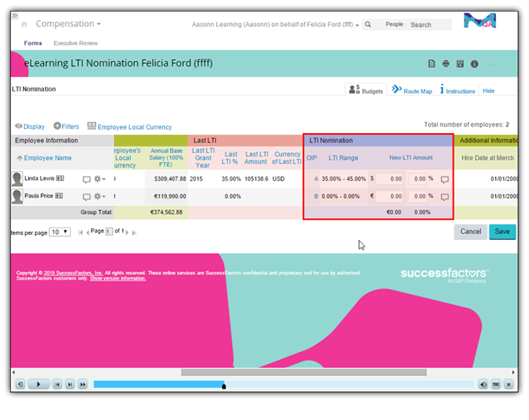Click the save disk icon in header
The image size is (529, 420).
[x=459, y=64]
